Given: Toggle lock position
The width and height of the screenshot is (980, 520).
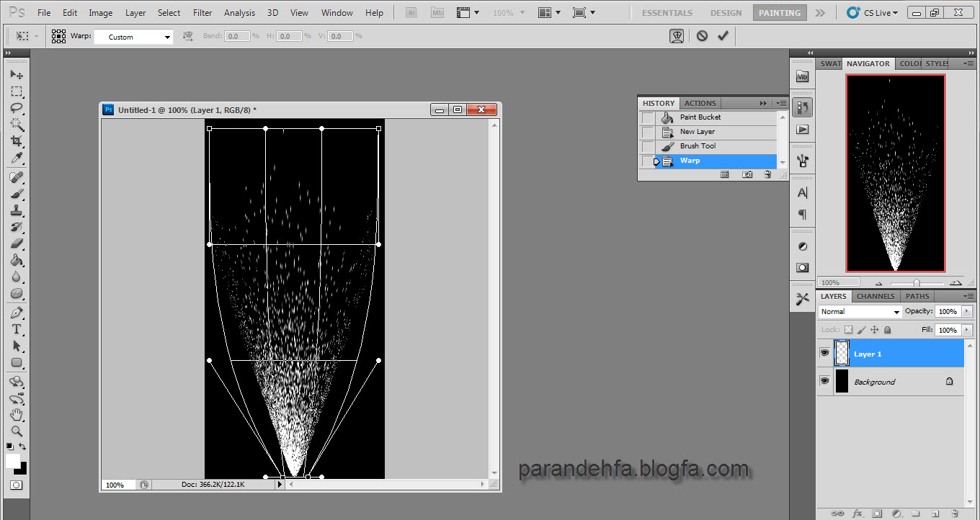Looking at the screenshot, I should click(x=874, y=330).
